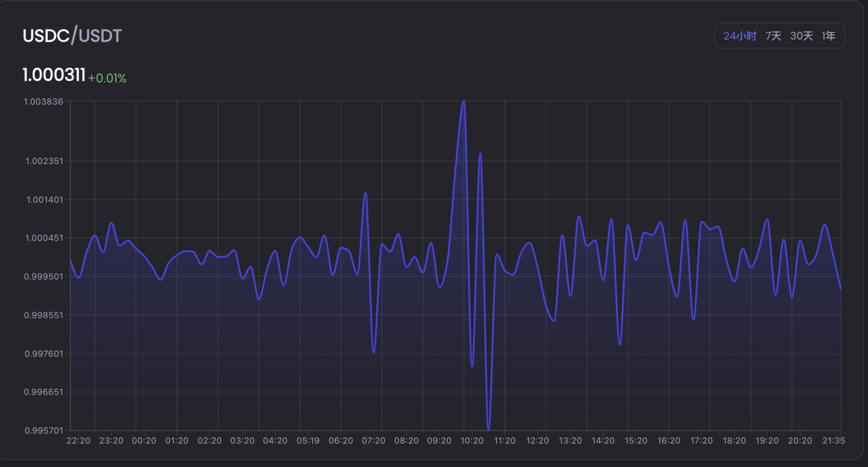The image size is (868, 467).
Task: Click the 1.003836 y-axis label
Action: point(43,102)
